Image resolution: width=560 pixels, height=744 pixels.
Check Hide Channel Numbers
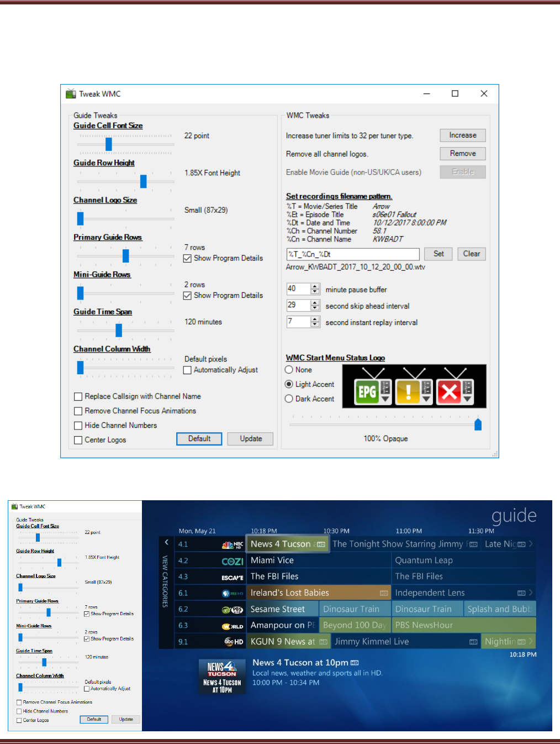pos(78,425)
